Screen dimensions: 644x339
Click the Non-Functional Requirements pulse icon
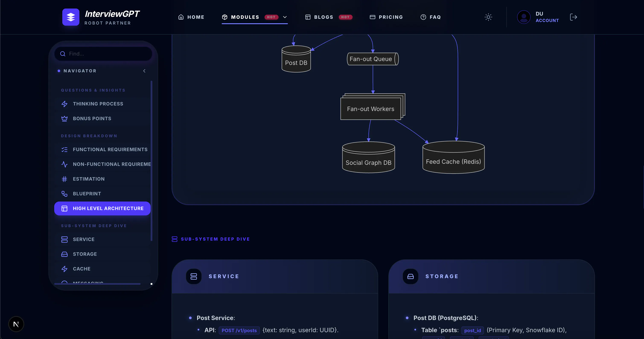point(64,164)
